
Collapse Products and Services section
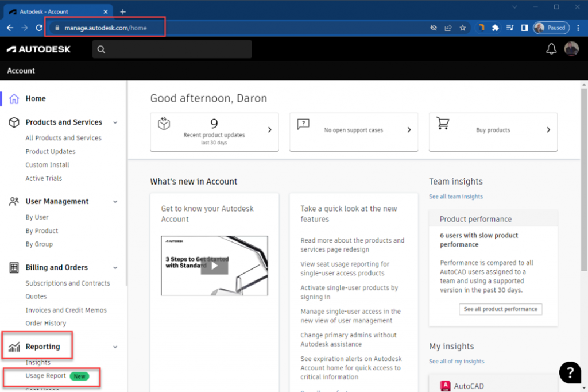pos(115,122)
